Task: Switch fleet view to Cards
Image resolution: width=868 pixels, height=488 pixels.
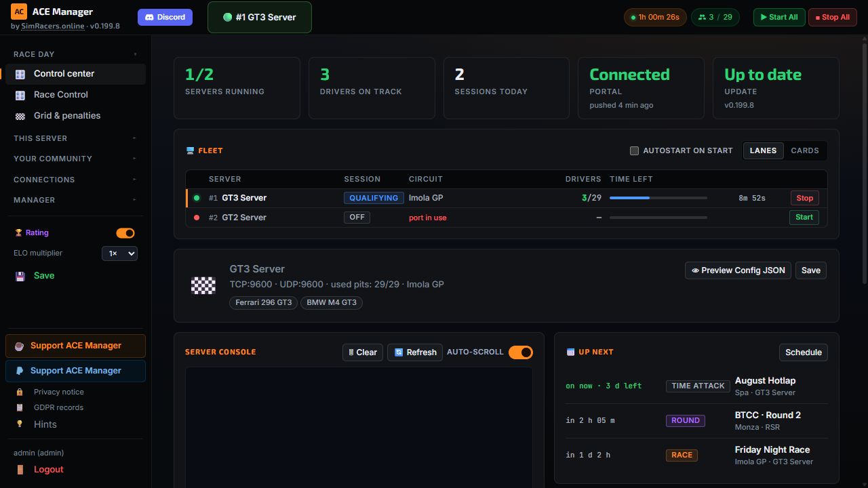Action: coord(805,150)
